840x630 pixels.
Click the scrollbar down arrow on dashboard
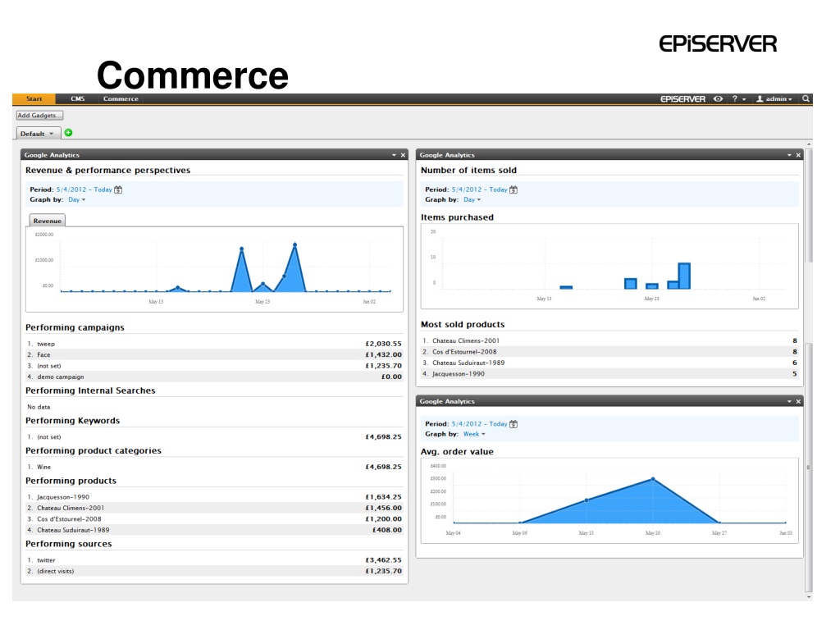(808, 597)
